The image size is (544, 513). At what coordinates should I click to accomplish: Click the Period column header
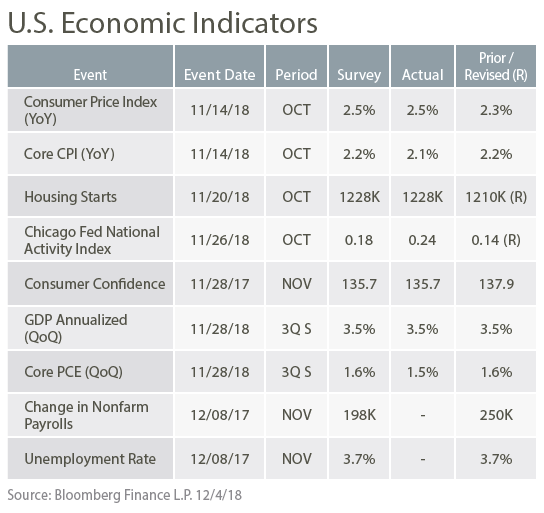coord(296,66)
